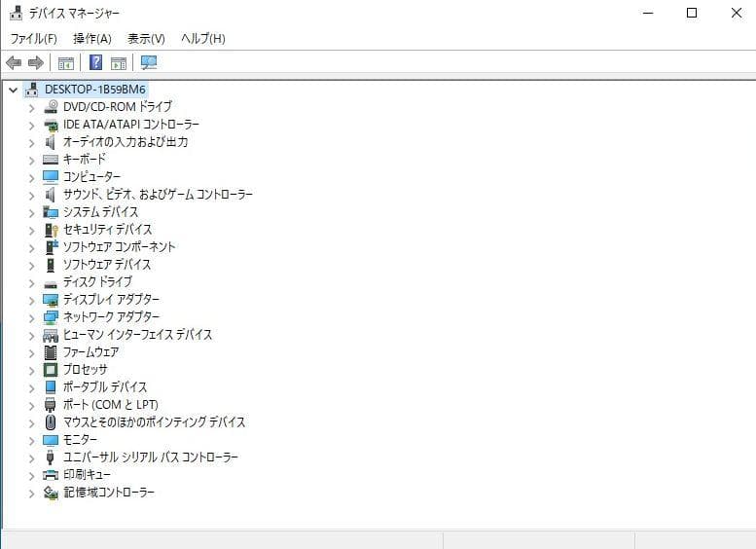Expand the ユニバーサル シリアル バス コントローラー category

tap(32, 458)
